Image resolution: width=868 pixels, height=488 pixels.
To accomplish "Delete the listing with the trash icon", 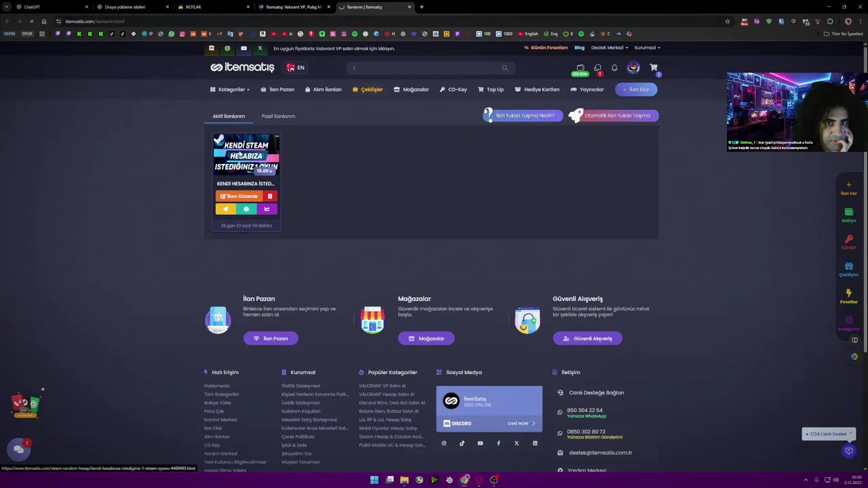I will (x=270, y=197).
